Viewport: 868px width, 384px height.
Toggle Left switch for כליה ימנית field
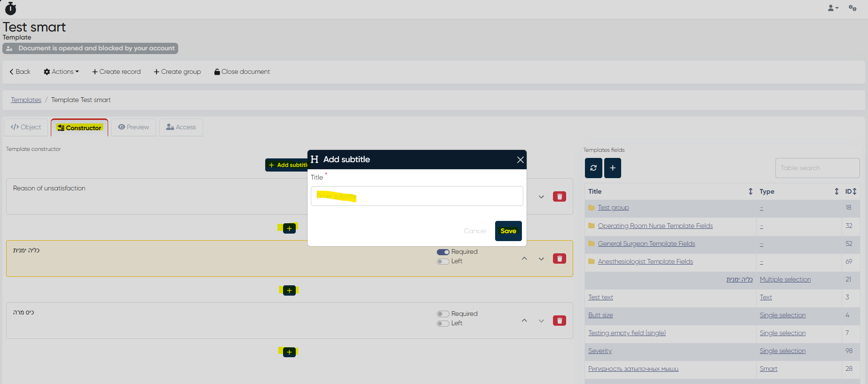tap(443, 261)
